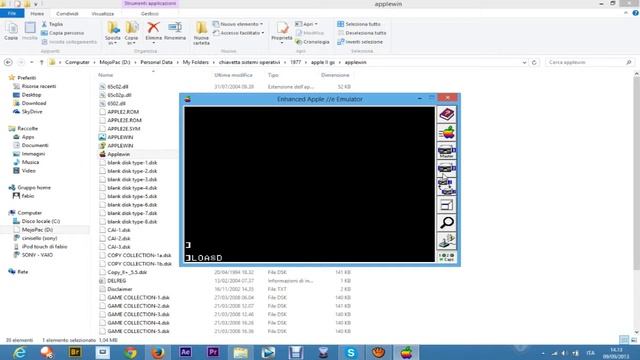Sort by the Dimensione column header

coord(335,75)
